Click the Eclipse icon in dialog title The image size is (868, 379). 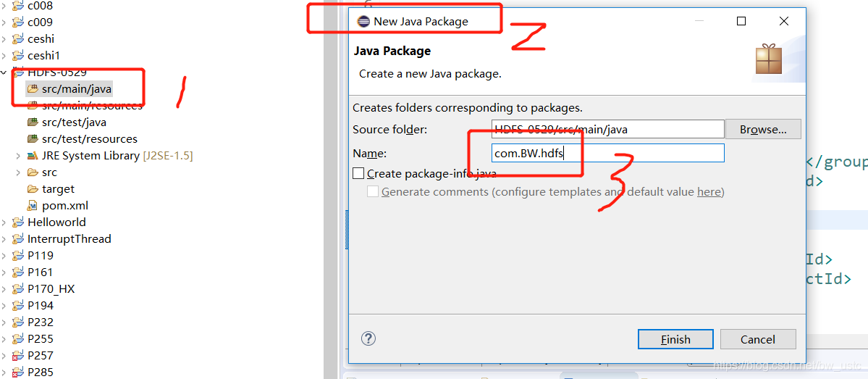(363, 22)
